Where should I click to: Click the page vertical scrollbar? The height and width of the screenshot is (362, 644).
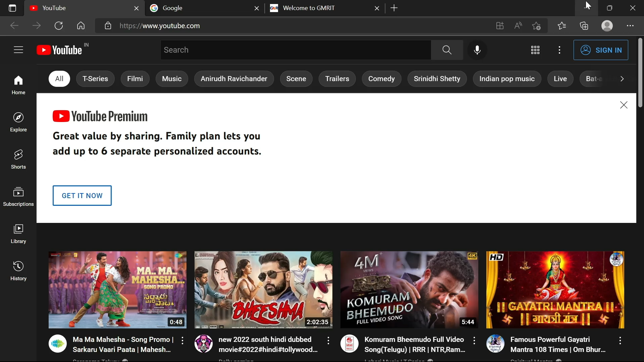(x=640, y=73)
